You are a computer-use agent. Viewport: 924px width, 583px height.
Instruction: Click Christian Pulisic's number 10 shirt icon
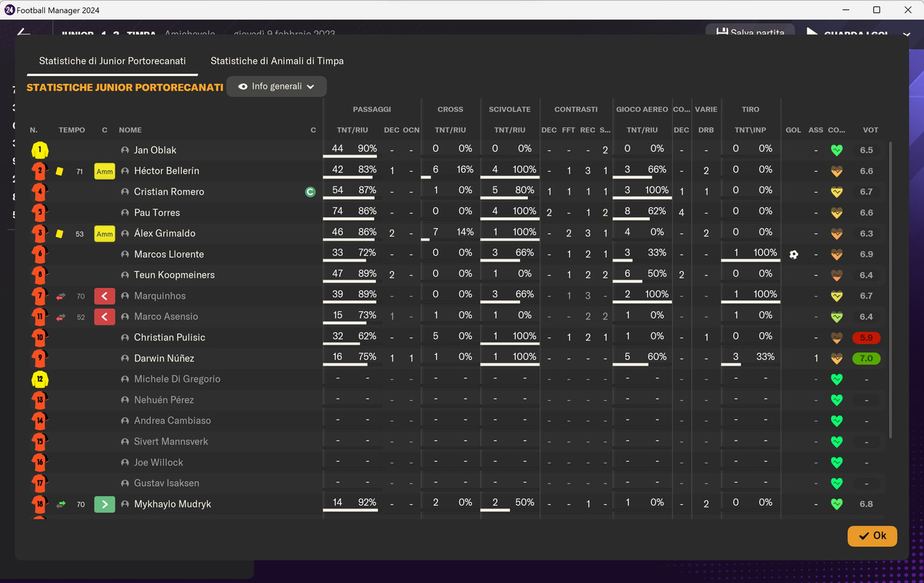coord(39,337)
